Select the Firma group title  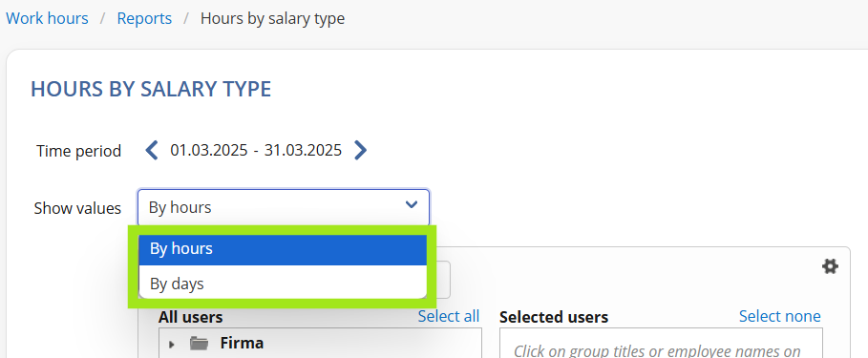(x=242, y=343)
